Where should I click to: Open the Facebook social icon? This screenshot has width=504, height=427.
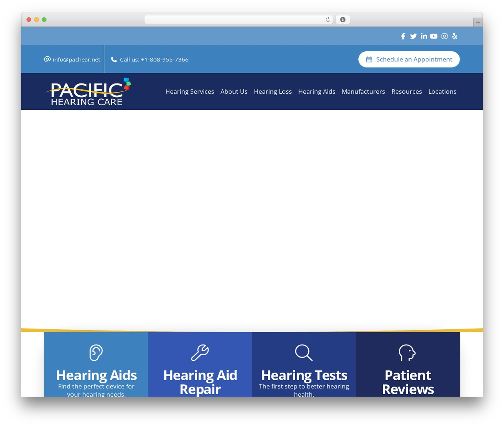click(403, 36)
